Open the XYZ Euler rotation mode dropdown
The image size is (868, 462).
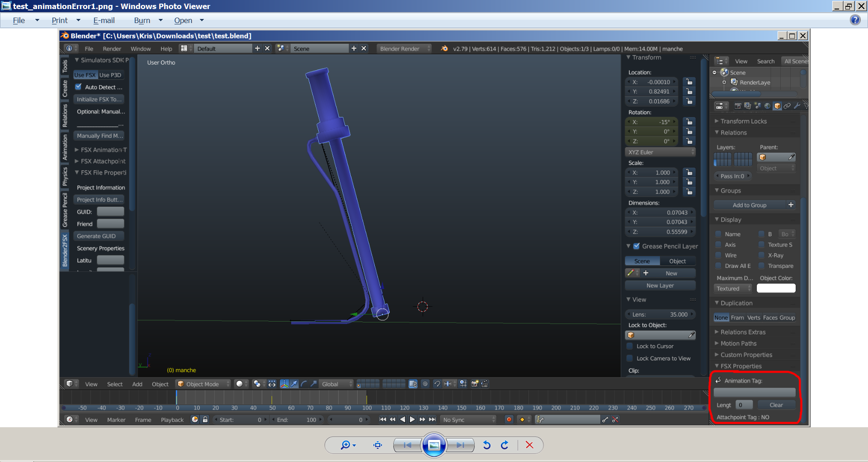pyautogui.click(x=660, y=152)
